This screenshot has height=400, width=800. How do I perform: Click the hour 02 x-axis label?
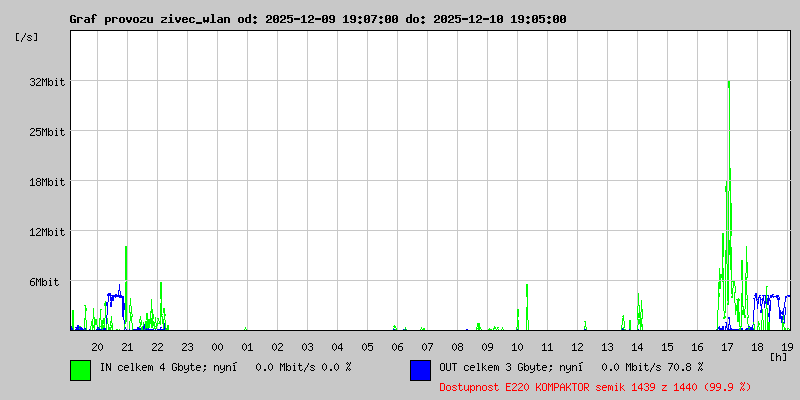tap(278, 347)
